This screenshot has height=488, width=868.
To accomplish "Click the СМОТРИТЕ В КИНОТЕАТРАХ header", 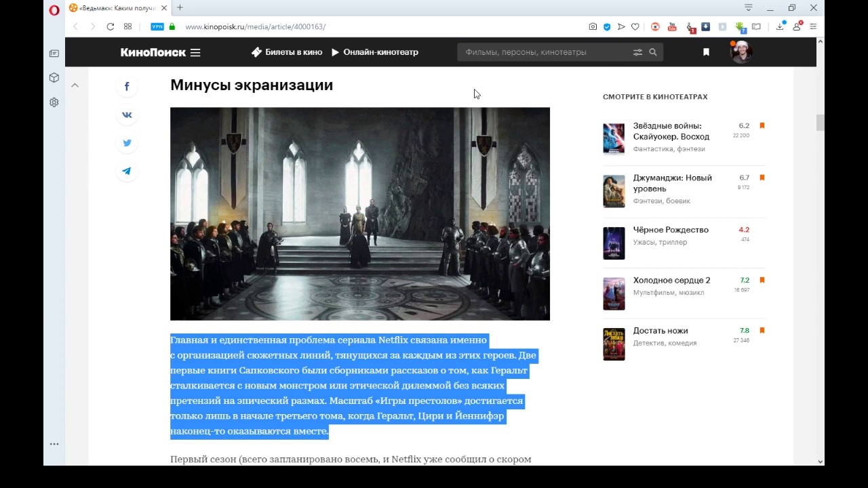I will pyautogui.click(x=655, y=97).
